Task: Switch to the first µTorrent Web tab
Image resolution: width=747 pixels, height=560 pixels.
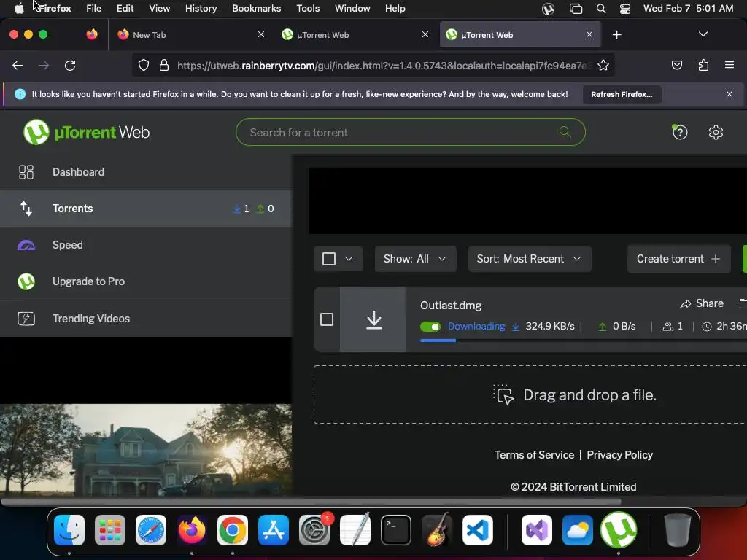Action: tap(355, 35)
